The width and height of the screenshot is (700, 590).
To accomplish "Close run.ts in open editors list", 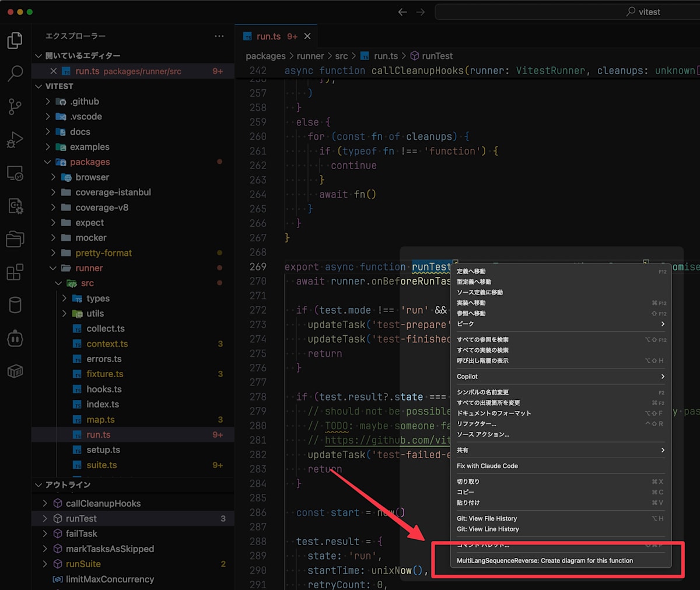I will click(x=54, y=71).
